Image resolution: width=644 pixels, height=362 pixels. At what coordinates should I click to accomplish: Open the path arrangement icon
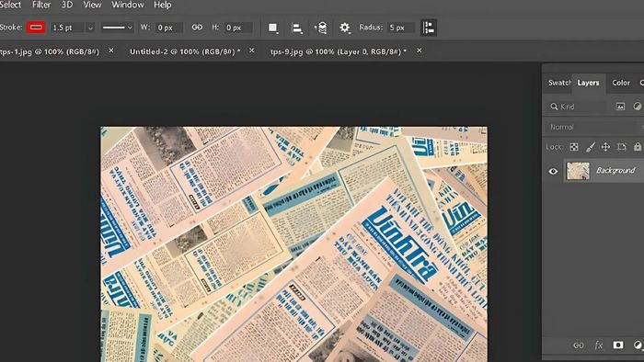click(x=321, y=28)
